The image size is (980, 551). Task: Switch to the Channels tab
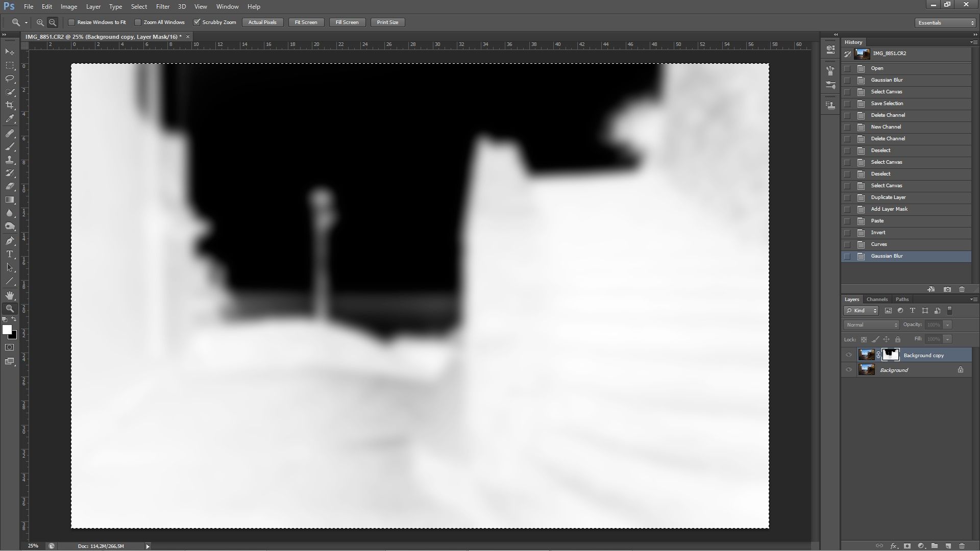(877, 299)
